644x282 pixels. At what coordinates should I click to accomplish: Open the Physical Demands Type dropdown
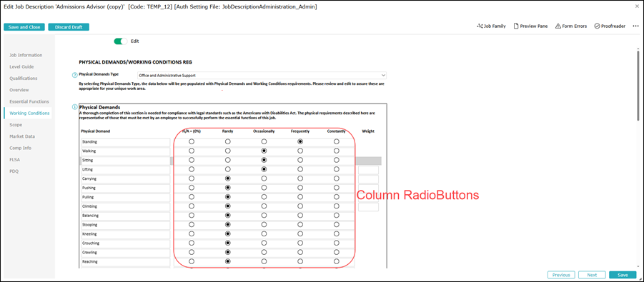pyautogui.click(x=262, y=76)
